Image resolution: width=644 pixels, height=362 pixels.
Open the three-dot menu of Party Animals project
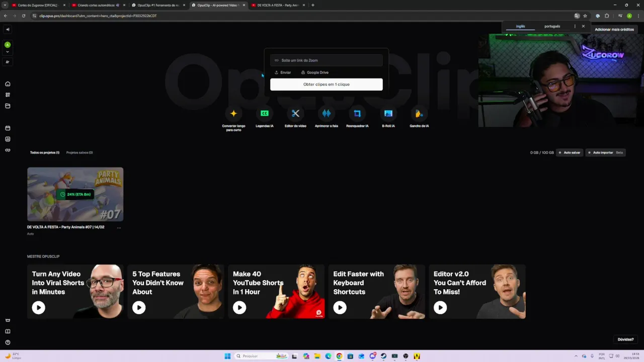pyautogui.click(x=119, y=227)
